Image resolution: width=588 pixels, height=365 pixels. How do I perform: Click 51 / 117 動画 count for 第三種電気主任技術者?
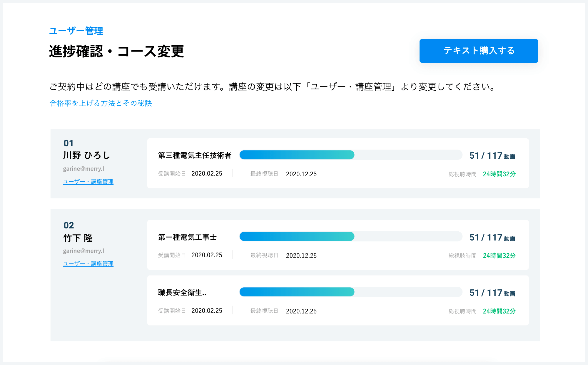[492, 156]
